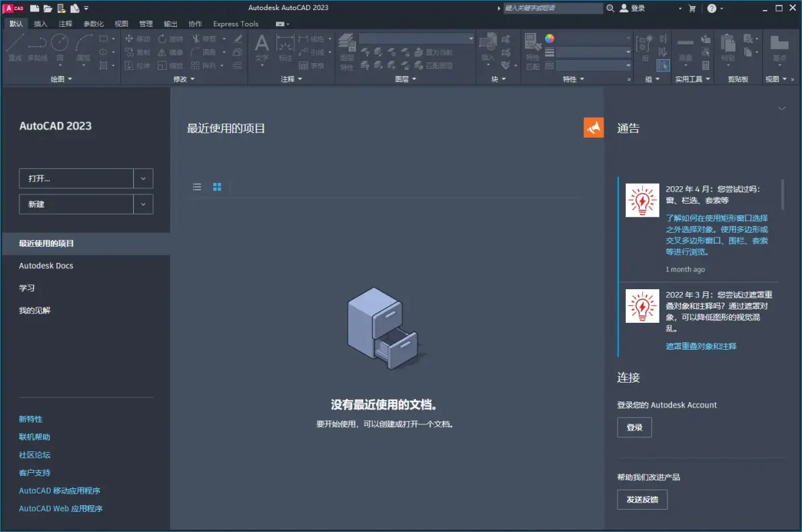802x532 pixels.
Task: Switch to list view icon
Action: [197, 187]
